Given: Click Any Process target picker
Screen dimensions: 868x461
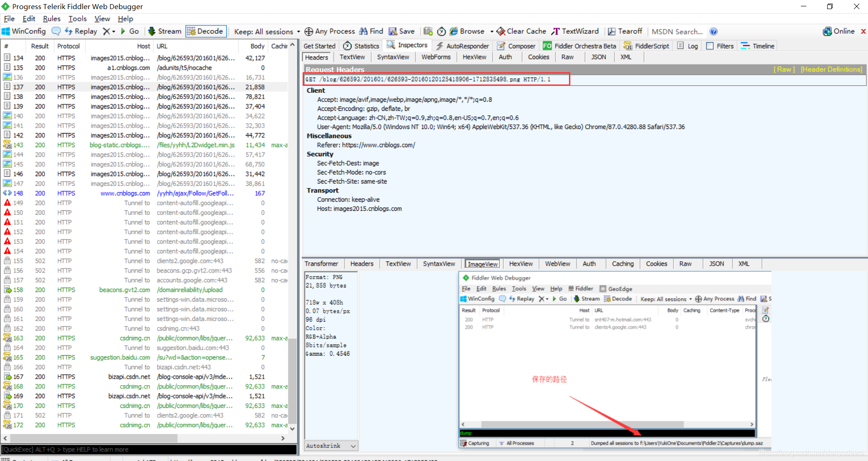Looking at the screenshot, I should (x=330, y=31).
